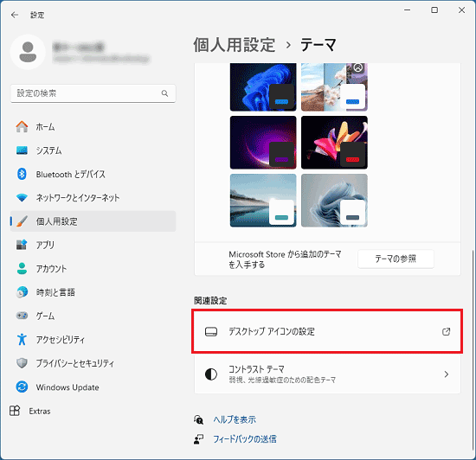Maximize the 設定 window
The image size is (476, 460).
pos(434,10)
